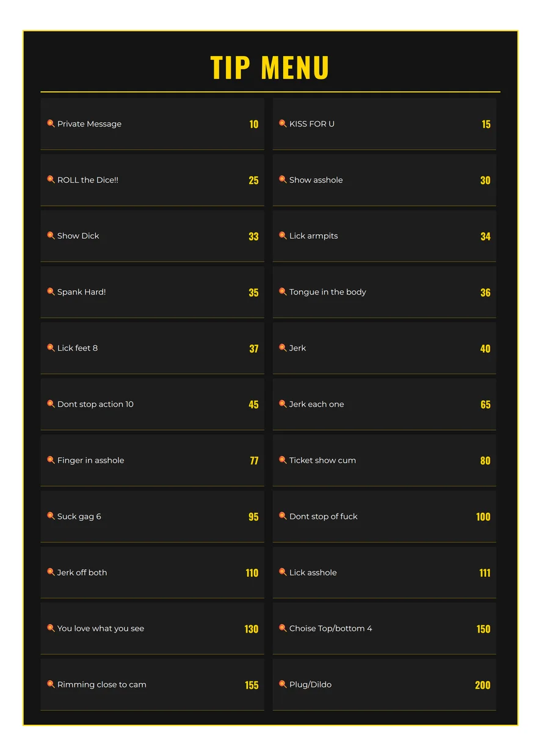Screen dimensions: 541x756
Task: Click the icon next to Spank Hard!
Action: point(51,292)
